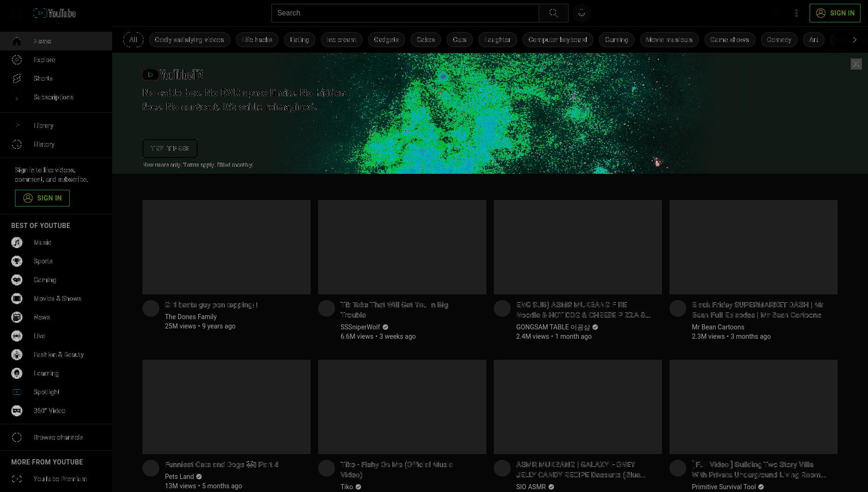Screen dimensions: 868x492
Task: Open Mr Bean Cartoons channel link
Action: click(718, 327)
